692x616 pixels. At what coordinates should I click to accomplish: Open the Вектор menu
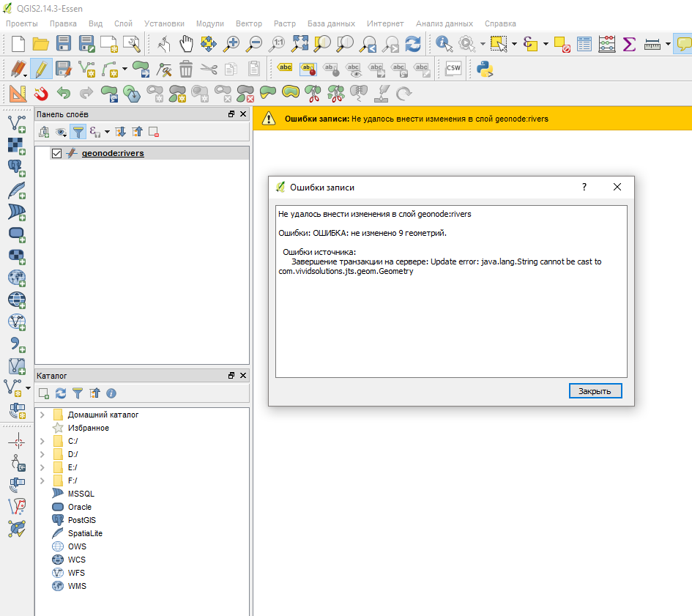(x=249, y=23)
